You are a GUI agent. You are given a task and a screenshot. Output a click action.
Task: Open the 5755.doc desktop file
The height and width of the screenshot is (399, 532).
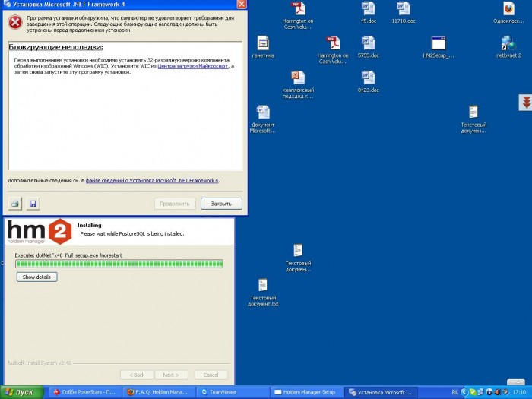368,47
